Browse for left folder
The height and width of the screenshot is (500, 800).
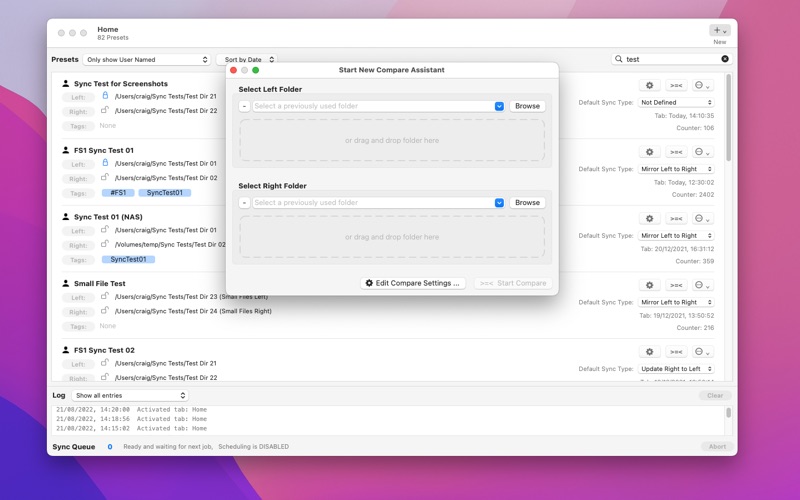pyautogui.click(x=527, y=106)
